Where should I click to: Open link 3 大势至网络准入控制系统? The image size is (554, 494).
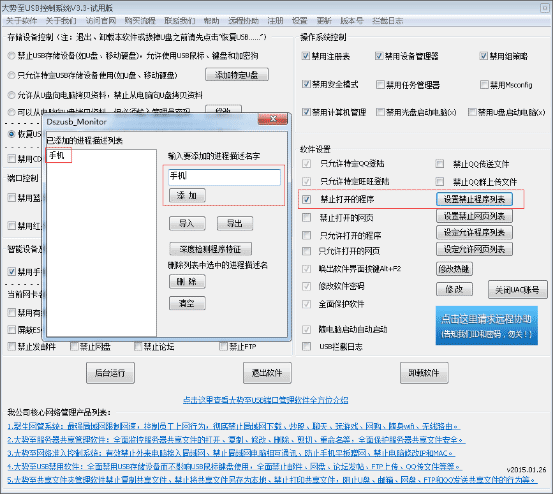pyautogui.click(x=231, y=453)
